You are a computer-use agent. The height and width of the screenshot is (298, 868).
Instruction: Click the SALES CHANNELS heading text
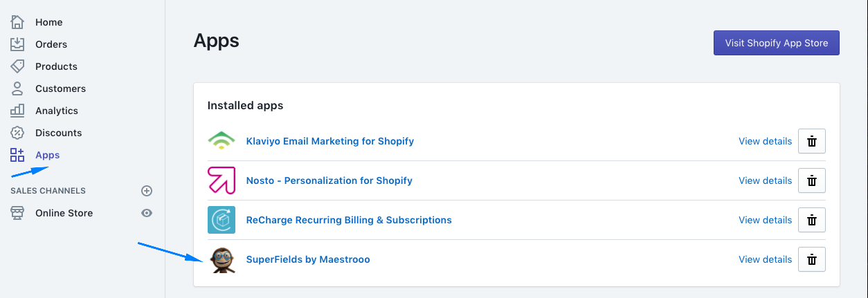(48, 191)
